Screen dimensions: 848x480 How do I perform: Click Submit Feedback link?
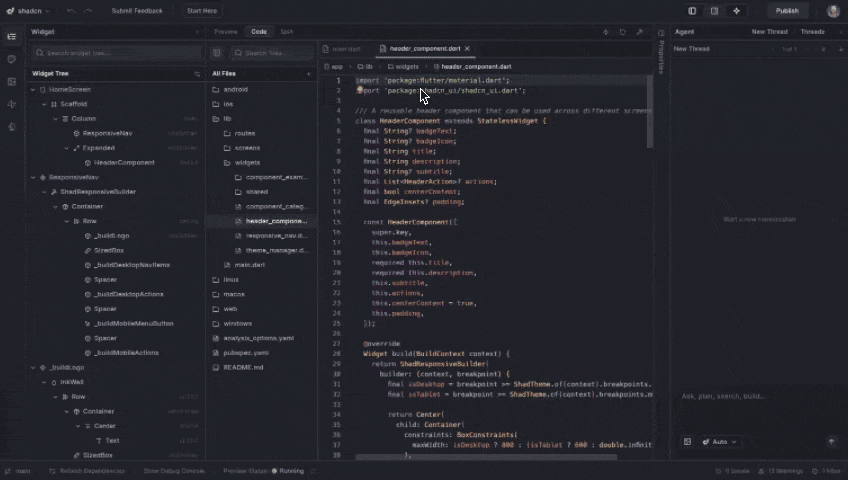pos(137,11)
